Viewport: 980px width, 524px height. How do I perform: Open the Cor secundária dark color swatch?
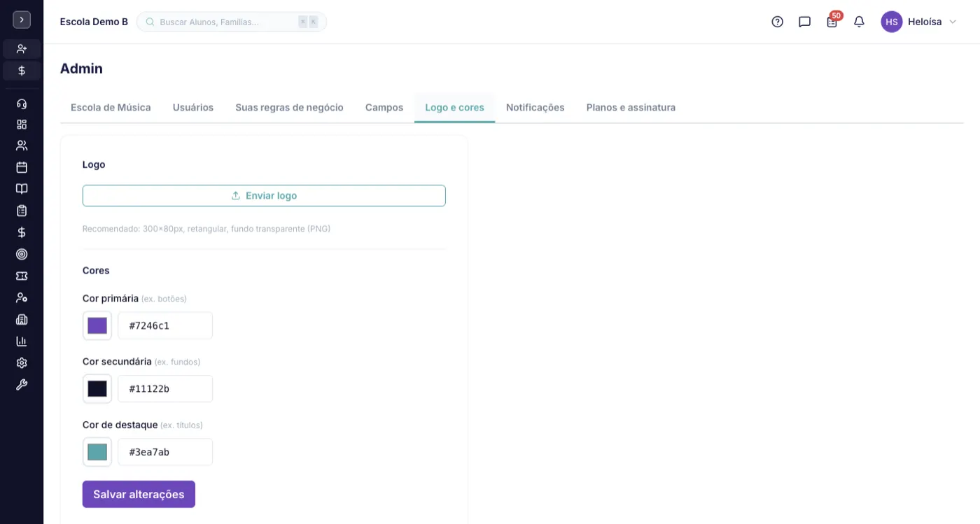(x=97, y=389)
